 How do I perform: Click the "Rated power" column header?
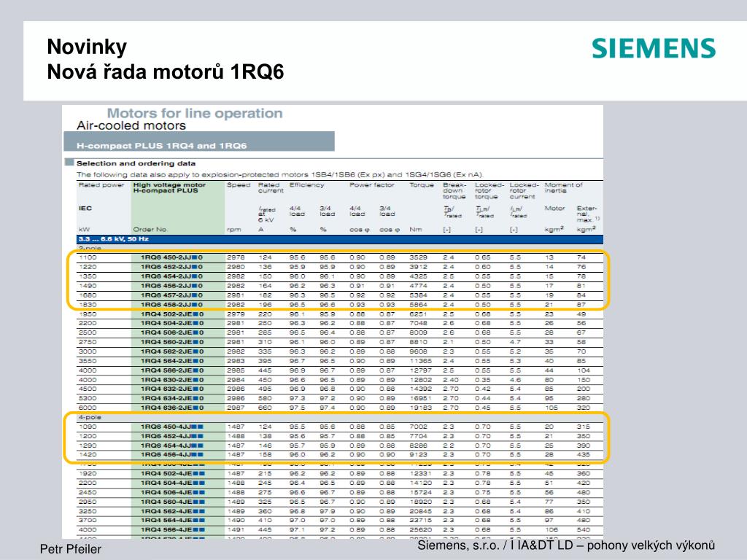[101, 184]
